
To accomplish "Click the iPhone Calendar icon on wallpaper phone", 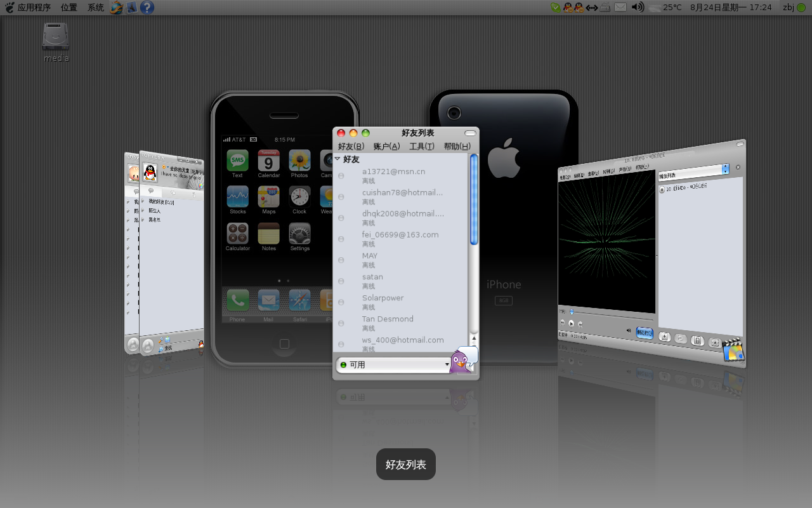I will point(268,161).
